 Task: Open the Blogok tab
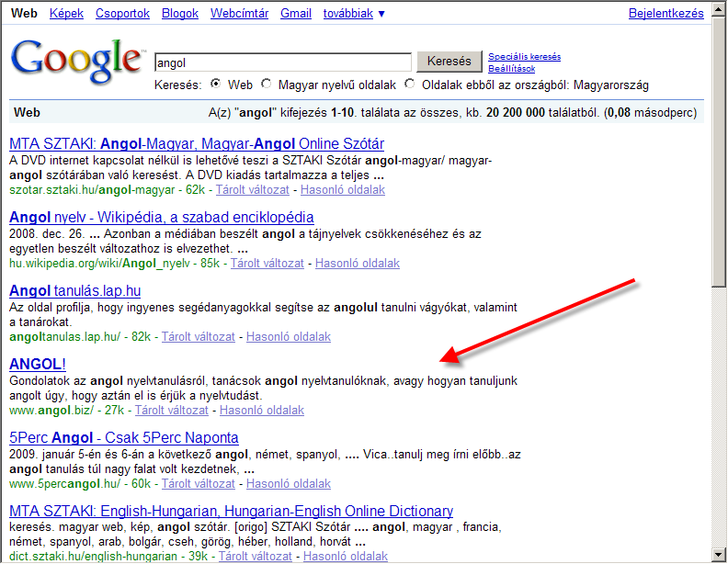[x=179, y=14]
